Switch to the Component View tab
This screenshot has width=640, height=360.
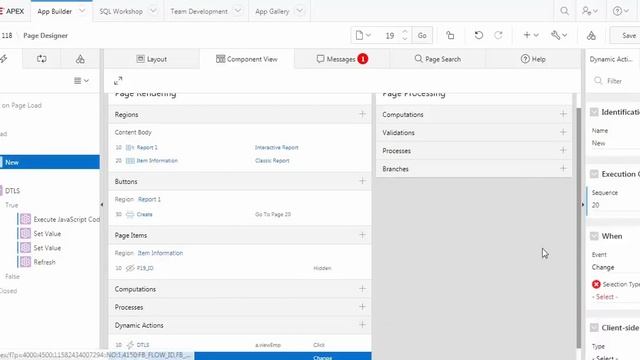tap(247, 59)
